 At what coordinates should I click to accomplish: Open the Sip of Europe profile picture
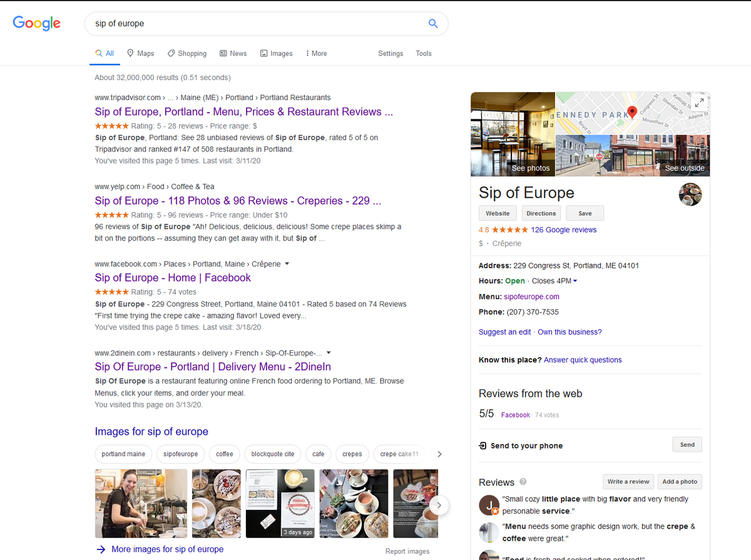point(690,194)
